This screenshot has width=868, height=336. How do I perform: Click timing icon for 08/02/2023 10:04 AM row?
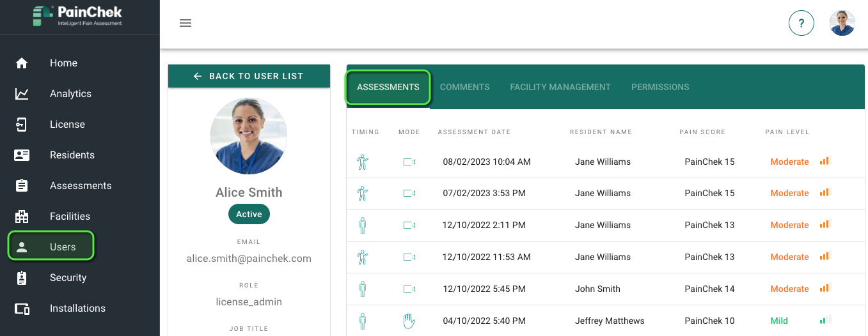coord(363,162)
